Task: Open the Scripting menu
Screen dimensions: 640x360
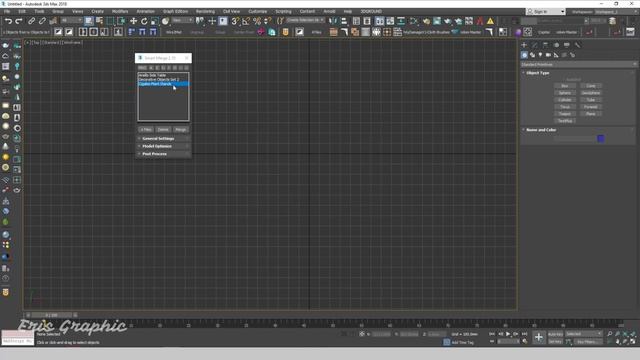Action: (x=283, y=11)
